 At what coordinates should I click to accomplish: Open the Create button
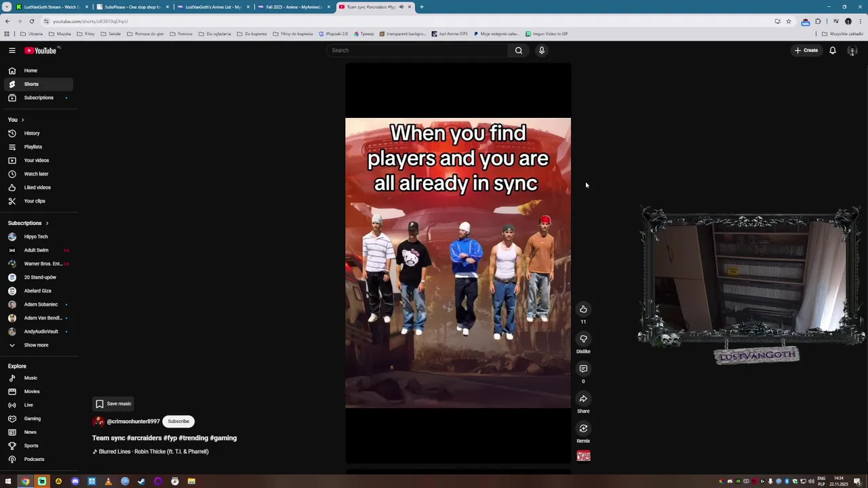click(806, 50)
